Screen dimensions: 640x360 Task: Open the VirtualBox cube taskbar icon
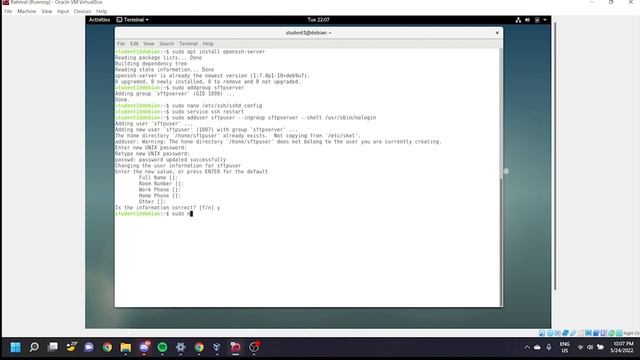point(217,347)
